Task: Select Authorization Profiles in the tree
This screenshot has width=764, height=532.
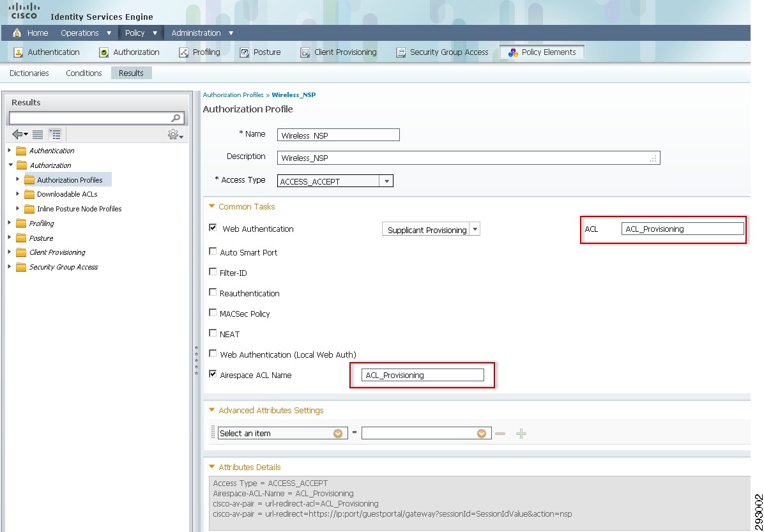Action: point(70,179)
